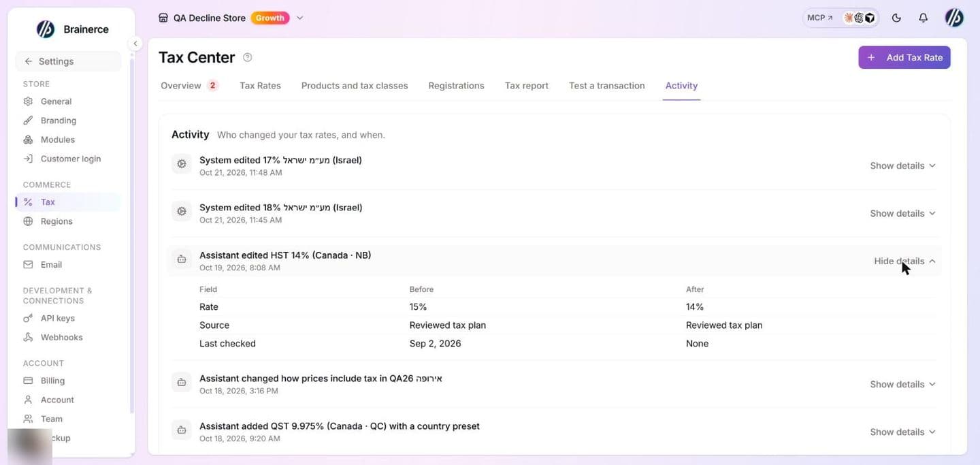This screenshot has width=980, height=465.
Task: Click the API keys key icon
Action: [28, 318]
